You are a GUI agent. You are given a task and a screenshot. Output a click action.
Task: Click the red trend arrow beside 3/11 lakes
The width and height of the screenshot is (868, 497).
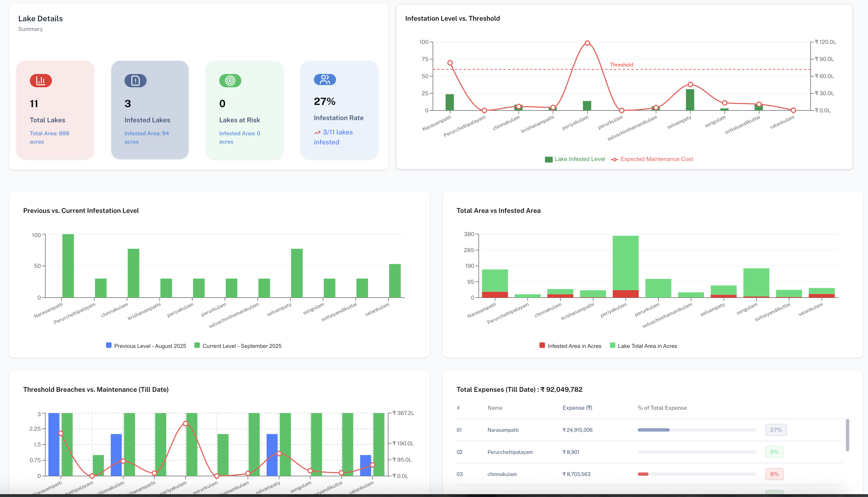click(x=317, y=133)
